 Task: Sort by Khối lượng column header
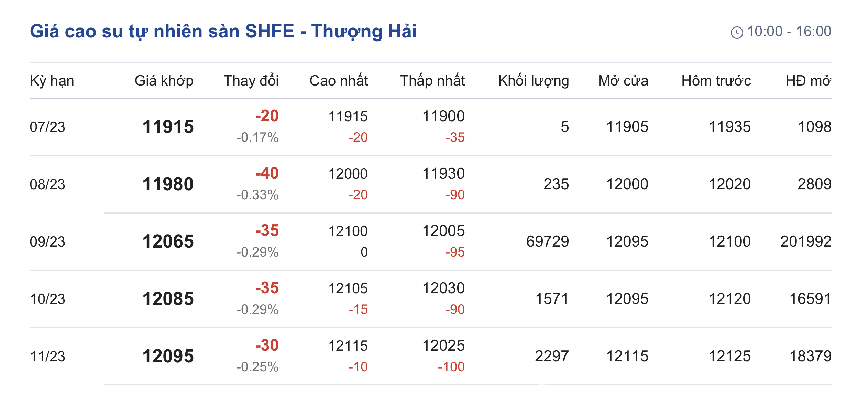click(534, 81)
